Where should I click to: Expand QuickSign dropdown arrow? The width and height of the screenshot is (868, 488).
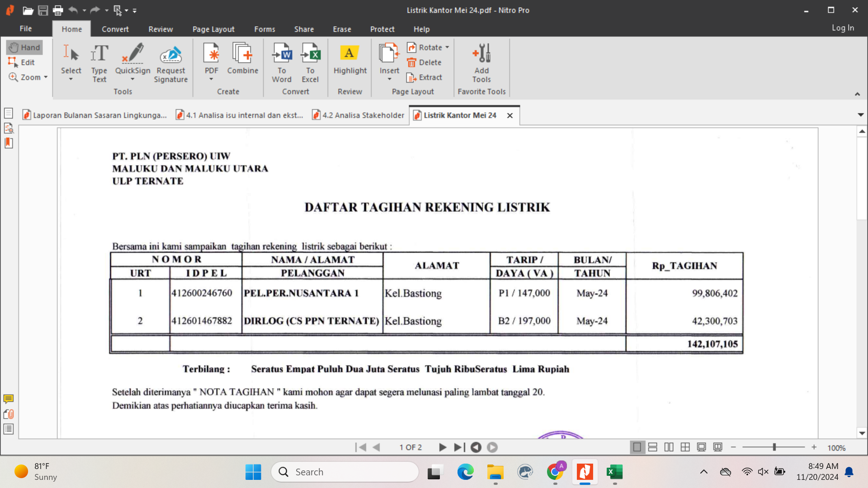132,80
